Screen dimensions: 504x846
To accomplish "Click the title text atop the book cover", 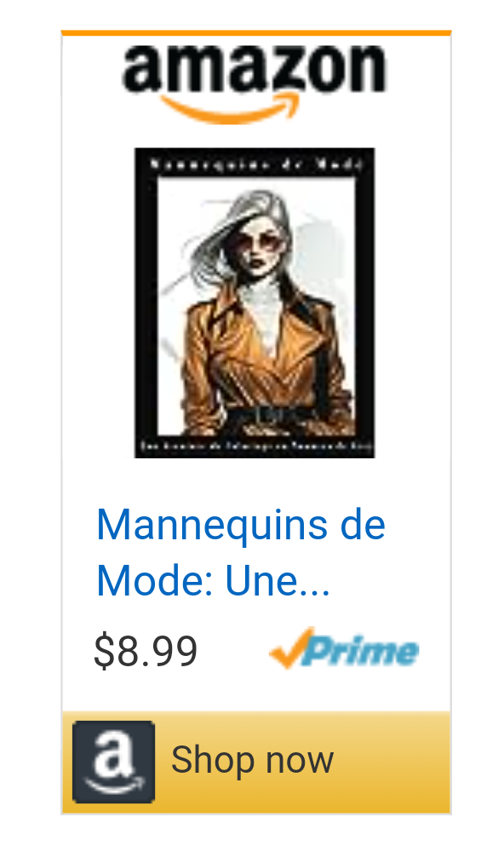I will click(255, 164).
